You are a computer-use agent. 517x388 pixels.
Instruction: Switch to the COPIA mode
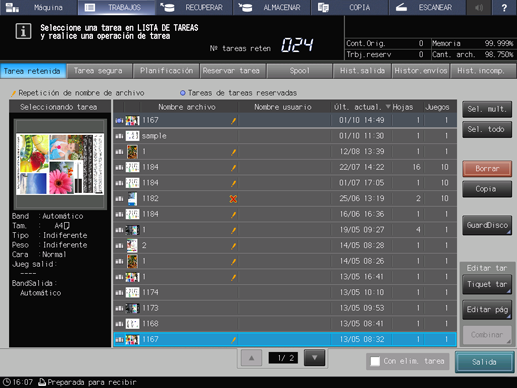point(349,7)
